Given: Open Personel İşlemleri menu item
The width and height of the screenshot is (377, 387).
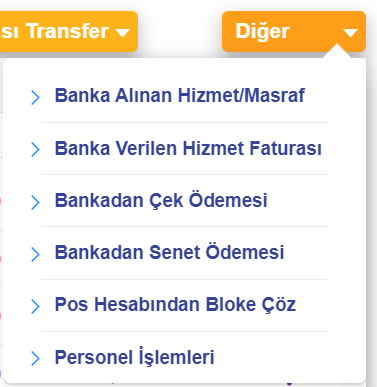Looking at the screenshot, I should click(x=134, y=357).
